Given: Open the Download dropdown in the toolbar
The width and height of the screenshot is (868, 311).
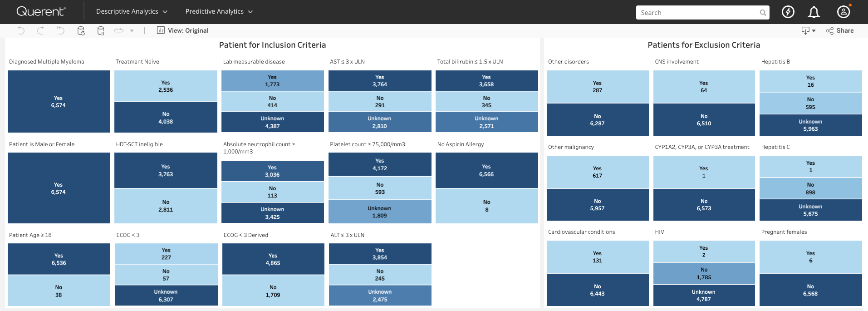Looking at the screenshot, I should [808, 30].
